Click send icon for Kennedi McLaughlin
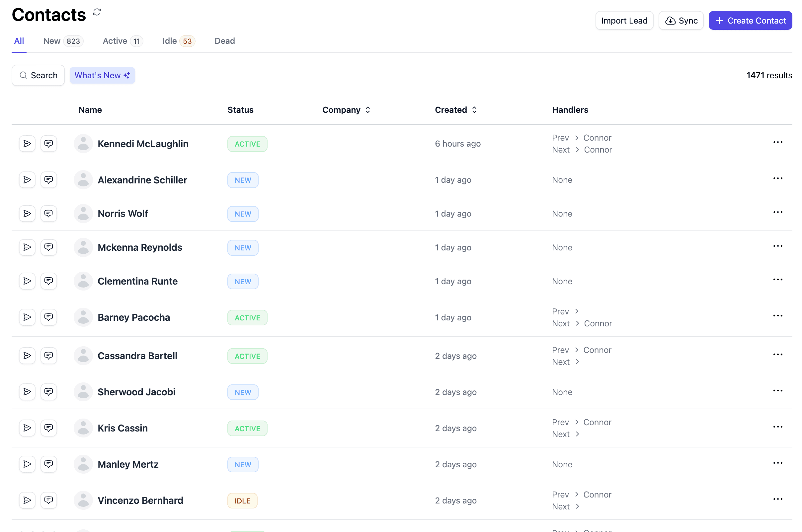The width and height of the screenshot is (802, 532). coord(27,144)
